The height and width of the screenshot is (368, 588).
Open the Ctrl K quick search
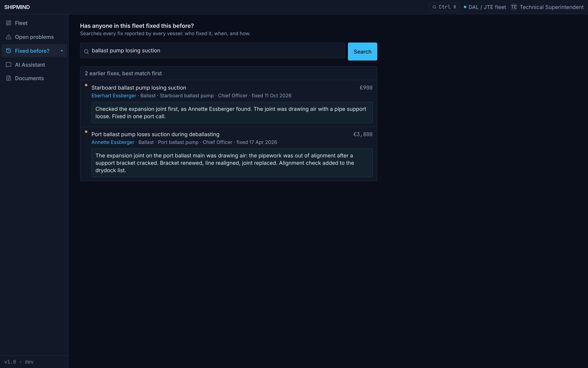(x=444, y=7)
